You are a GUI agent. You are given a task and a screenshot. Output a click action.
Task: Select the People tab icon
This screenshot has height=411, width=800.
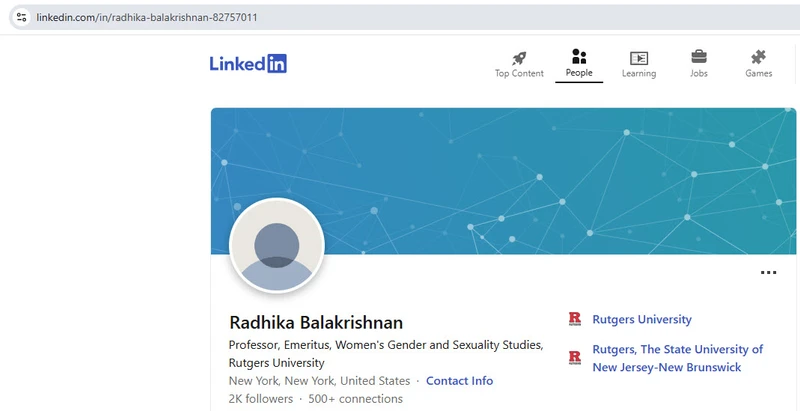click(579, 57)
